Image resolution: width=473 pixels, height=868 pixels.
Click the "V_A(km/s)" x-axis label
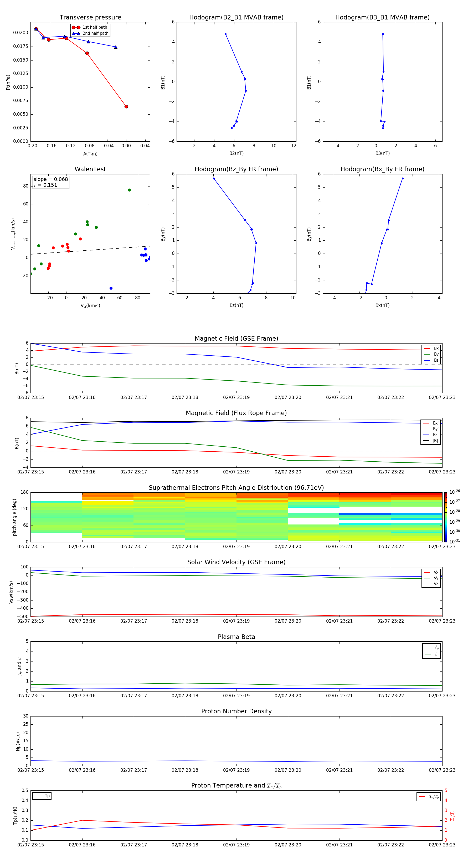point(90,306)
